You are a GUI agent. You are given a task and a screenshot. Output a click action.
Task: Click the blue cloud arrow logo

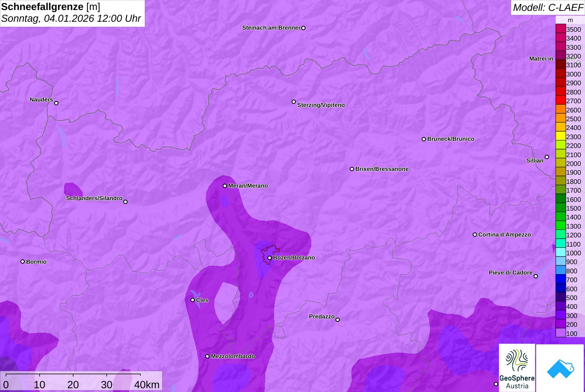pyautogui.click(x=560, y=368)
